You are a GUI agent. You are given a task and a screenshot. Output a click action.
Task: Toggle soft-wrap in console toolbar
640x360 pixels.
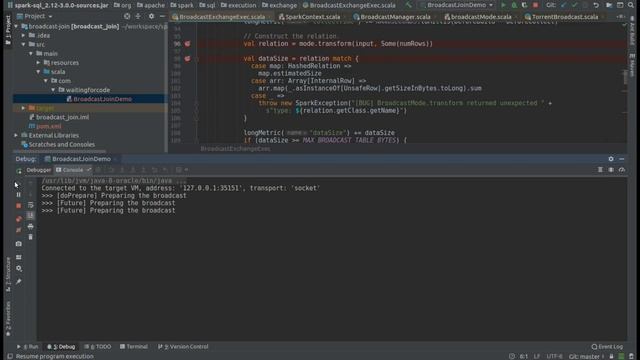point(31,205)
